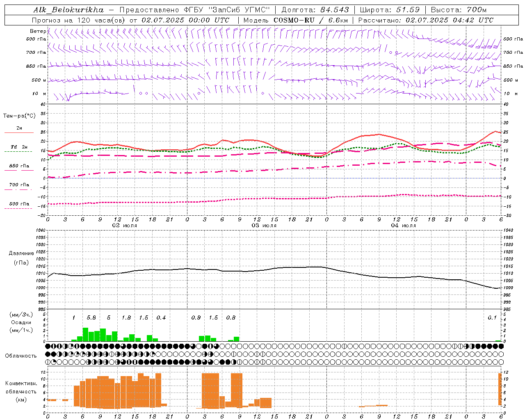This screenshot has width=525, height=420.
Task: Click the solid red '2м' legend line
Action: coord(19,132)
